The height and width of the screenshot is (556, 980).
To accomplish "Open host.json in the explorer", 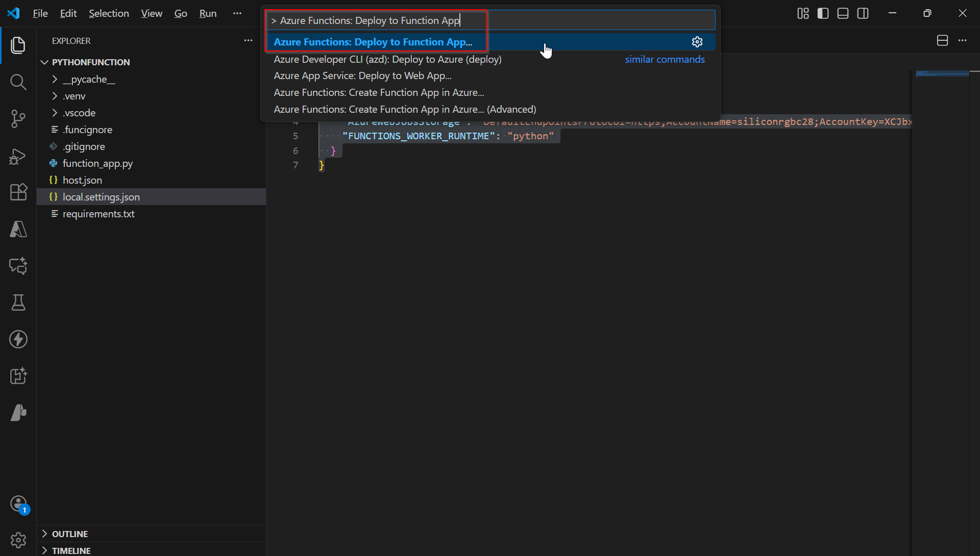I will (151, 180).
